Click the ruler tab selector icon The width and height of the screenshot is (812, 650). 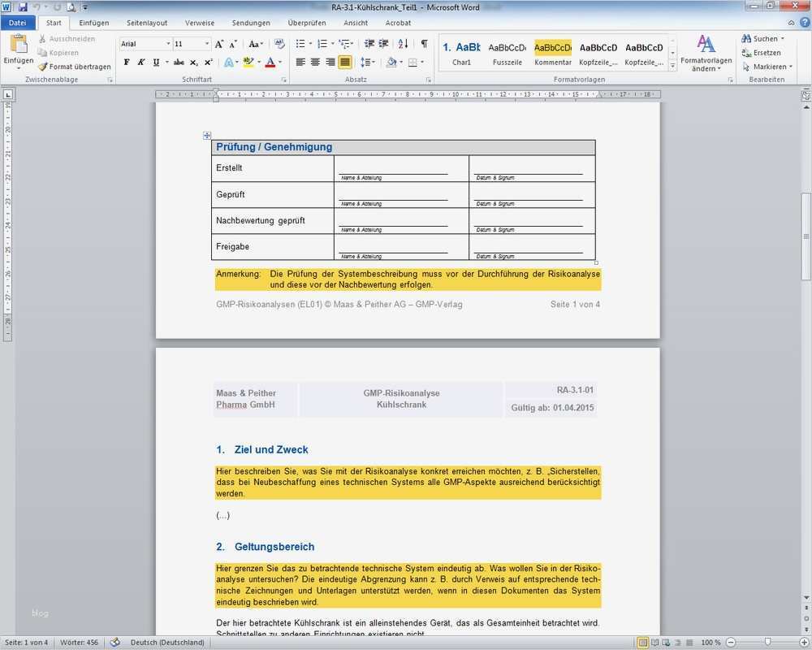click(x=8, y=94)
